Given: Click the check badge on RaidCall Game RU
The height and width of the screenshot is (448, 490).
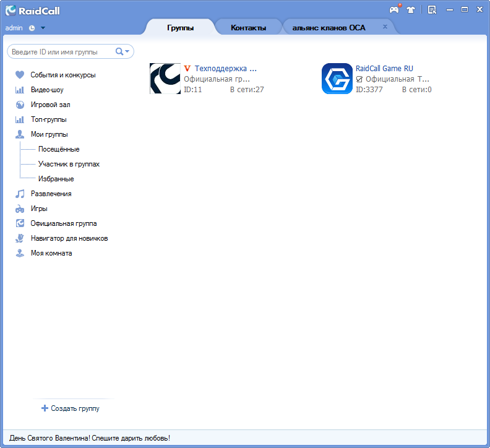Looking at the screenshot, I should tap(359, 79).
